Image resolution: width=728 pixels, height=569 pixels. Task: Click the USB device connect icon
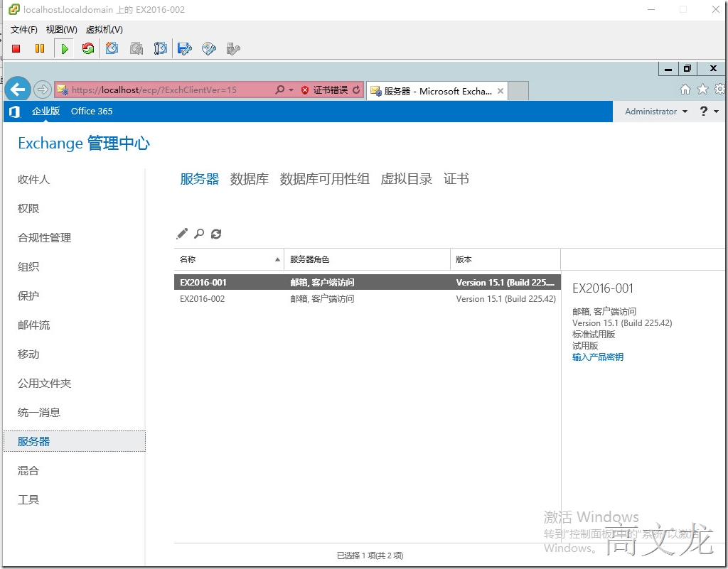[233, 49]
